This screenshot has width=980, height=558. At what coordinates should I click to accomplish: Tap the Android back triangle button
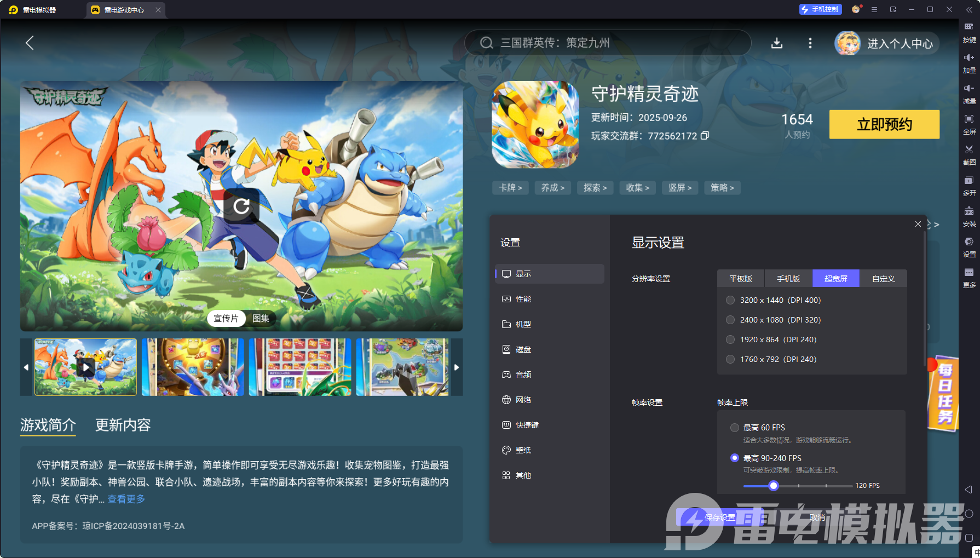click(x=969, y=490)
